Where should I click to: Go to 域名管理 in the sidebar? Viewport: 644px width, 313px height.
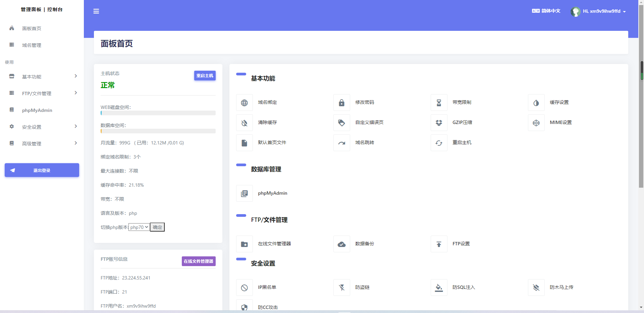[32, 45]
